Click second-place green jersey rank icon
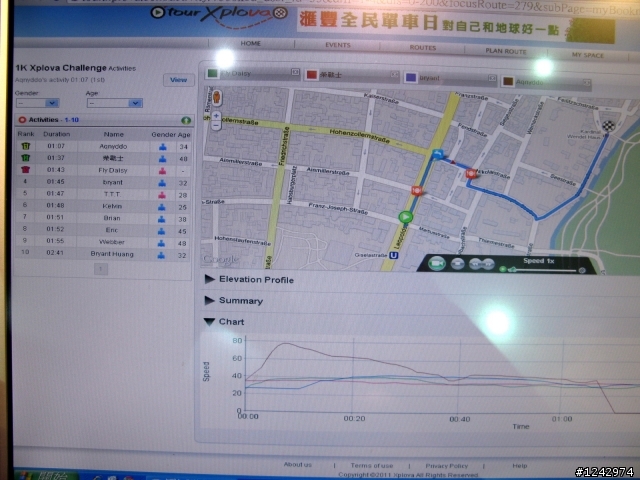 coord(25,158)
